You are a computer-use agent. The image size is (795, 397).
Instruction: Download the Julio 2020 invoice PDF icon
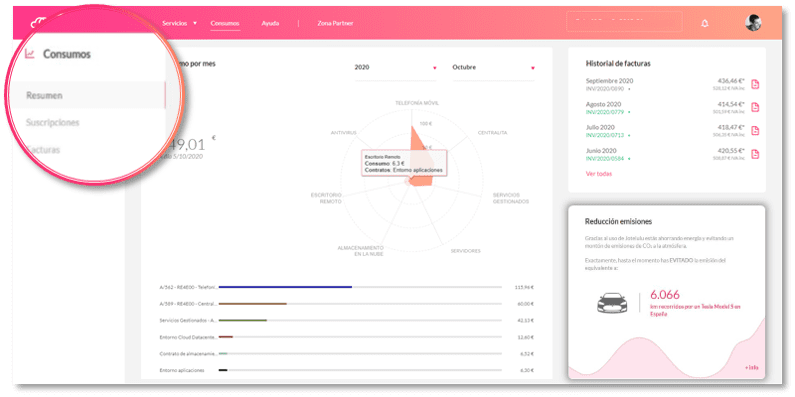[755, 131]
